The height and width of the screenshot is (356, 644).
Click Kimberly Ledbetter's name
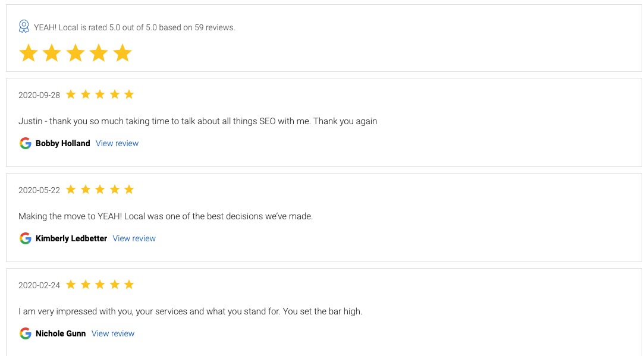(71, 238)
